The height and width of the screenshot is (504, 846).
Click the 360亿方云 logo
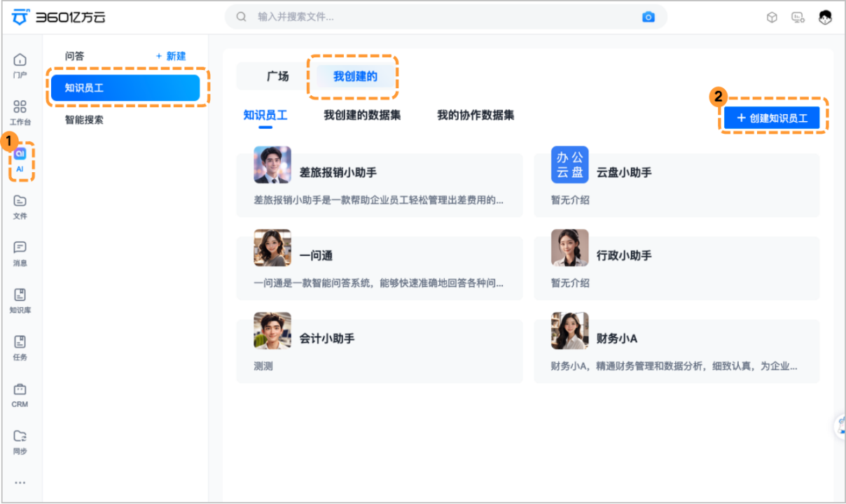[x=59, y=17]
